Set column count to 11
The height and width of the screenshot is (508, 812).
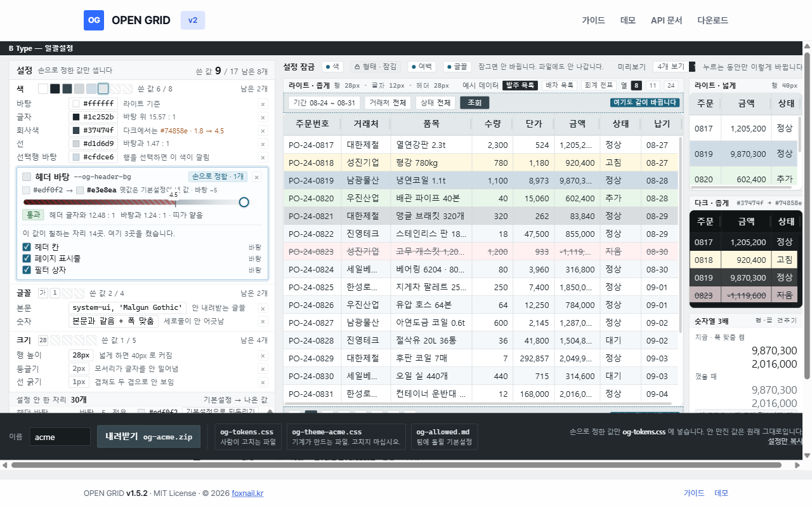tap(653, 85)
